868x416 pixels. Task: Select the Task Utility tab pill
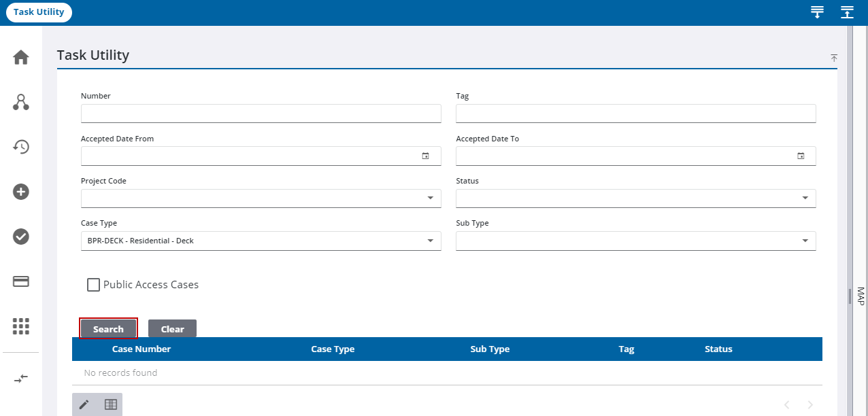[x=39, y=12]
